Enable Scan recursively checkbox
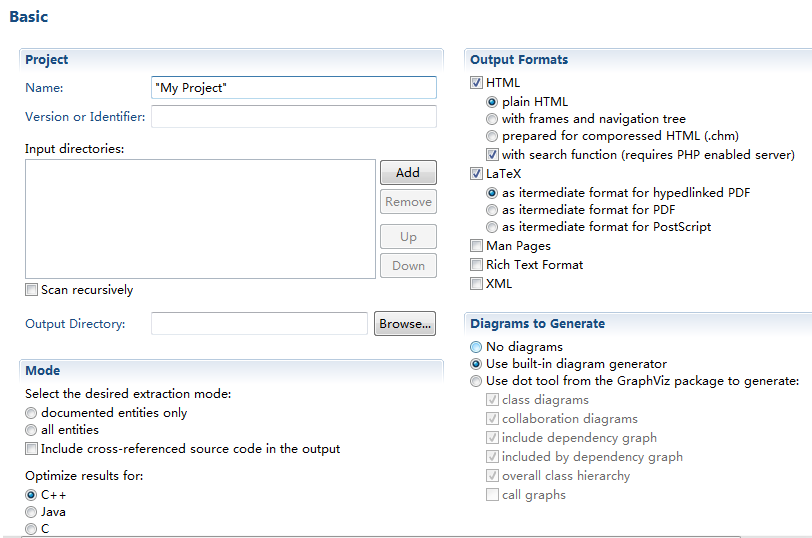 pyautogui.click(x=32, y=289)
